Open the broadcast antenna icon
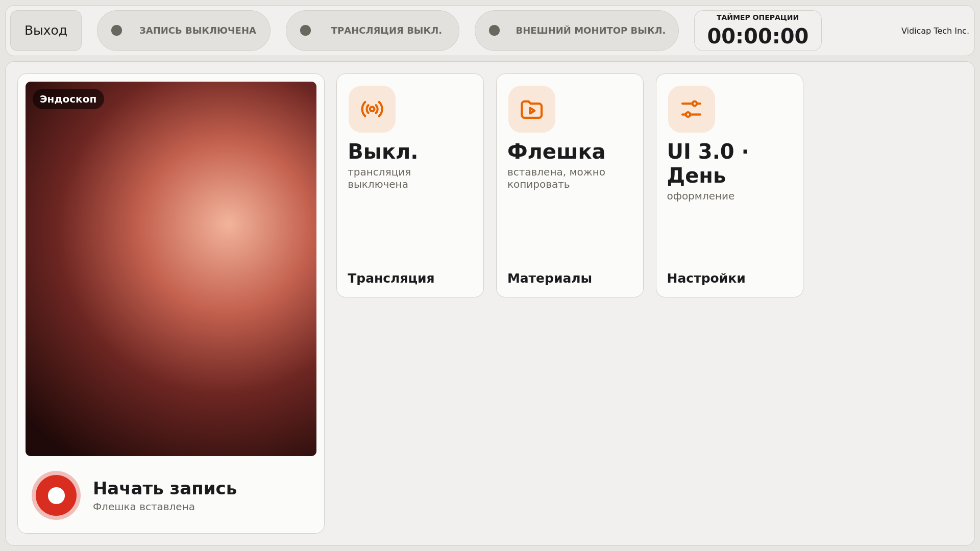 (x=372, y=109)
